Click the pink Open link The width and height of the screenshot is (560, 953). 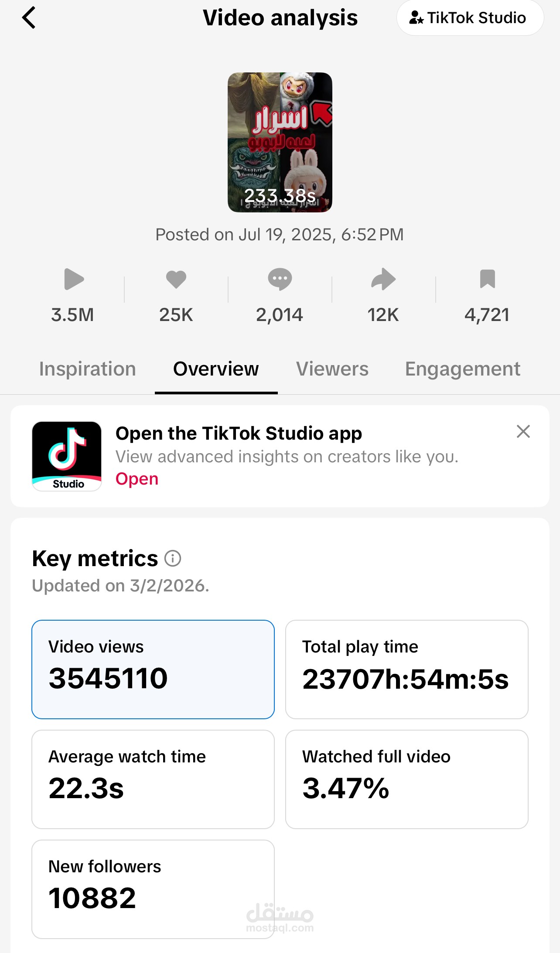click(137, 479)
